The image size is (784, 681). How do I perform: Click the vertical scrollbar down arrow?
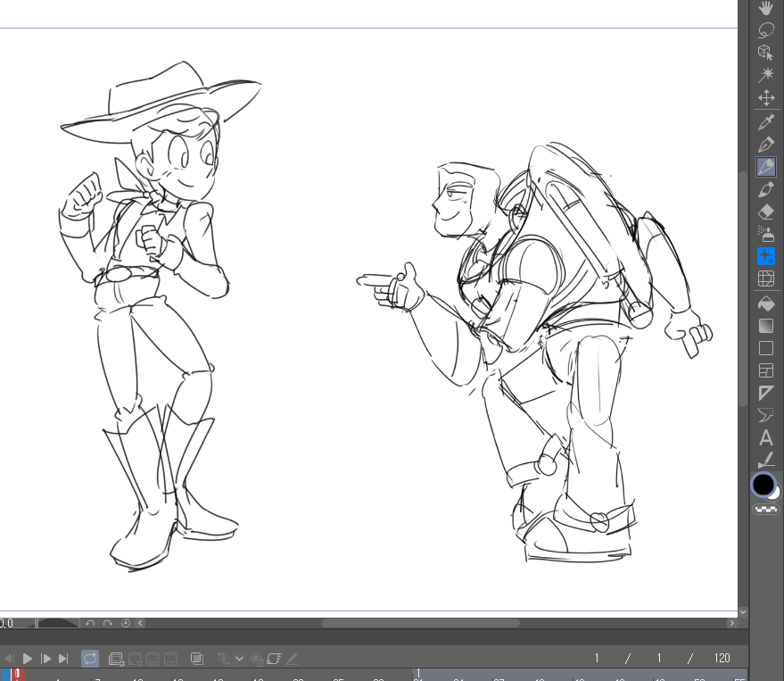pyautogui.click(x=743, y=611)
